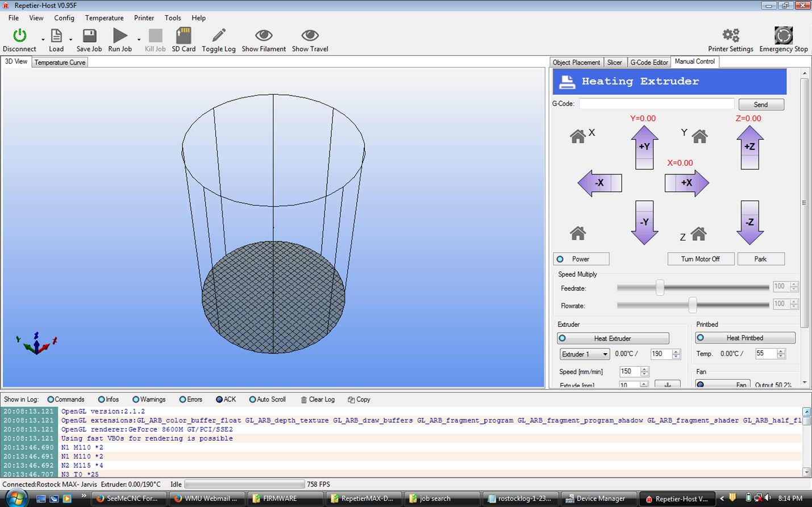Move the head with +Z arrow
Viewport: 812px width, 507px height.
pos(749,146)
